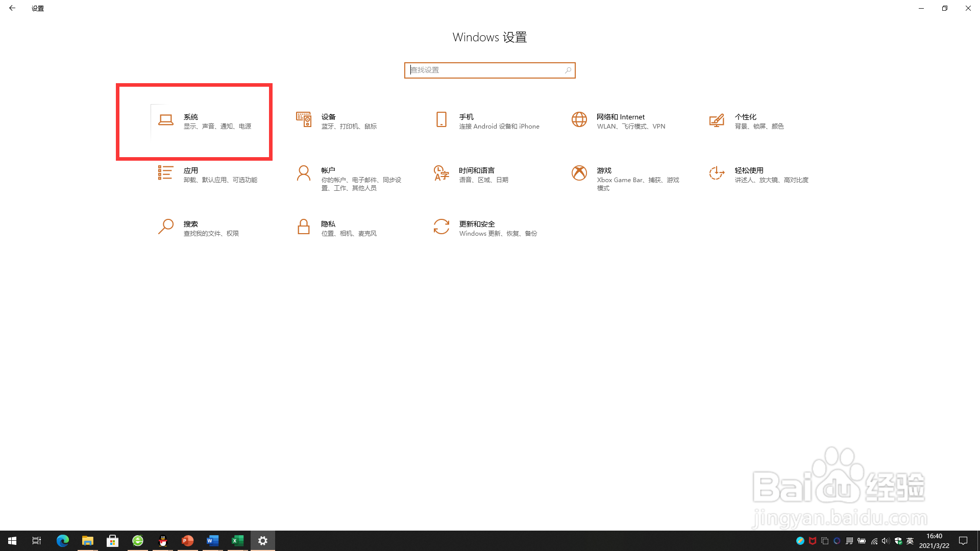The image size is (980, 551).
Task: Go back using the top-left back arrow
Action: [x=12, y=8]
